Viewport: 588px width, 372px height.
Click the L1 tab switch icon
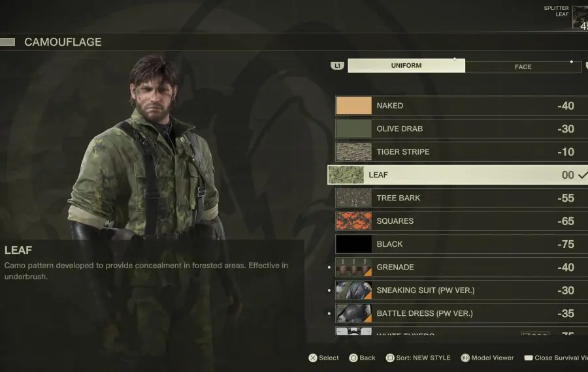point(337,66)
